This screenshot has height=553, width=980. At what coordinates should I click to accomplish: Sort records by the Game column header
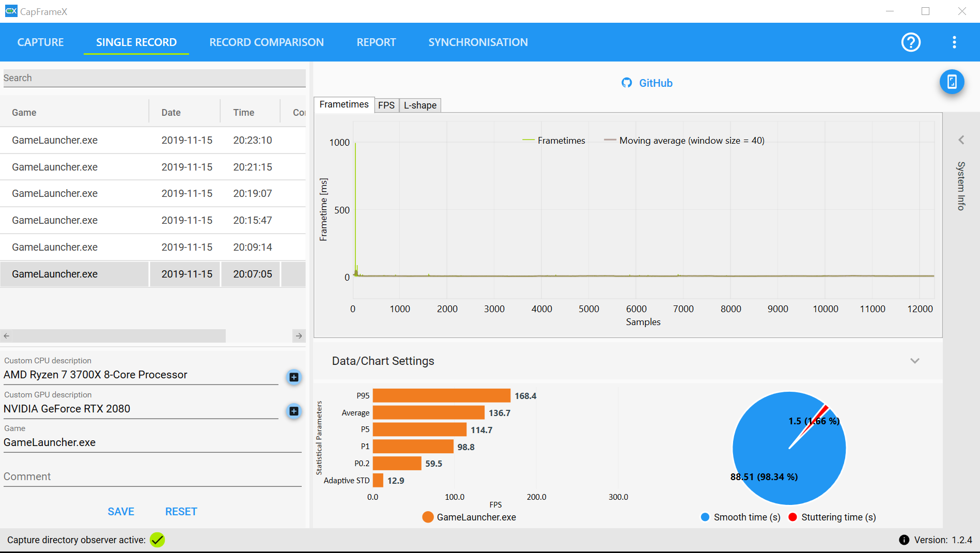tap(74, 113)
